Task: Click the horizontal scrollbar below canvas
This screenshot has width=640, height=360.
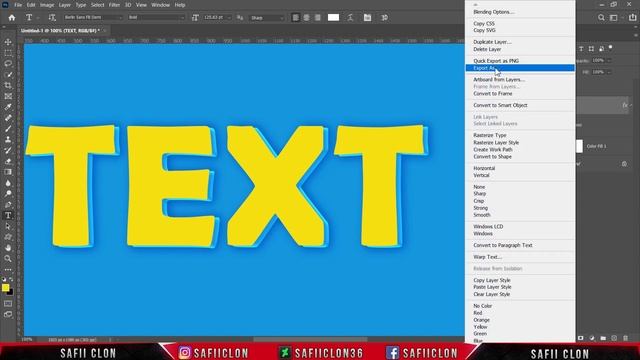Action: [310, 339]
